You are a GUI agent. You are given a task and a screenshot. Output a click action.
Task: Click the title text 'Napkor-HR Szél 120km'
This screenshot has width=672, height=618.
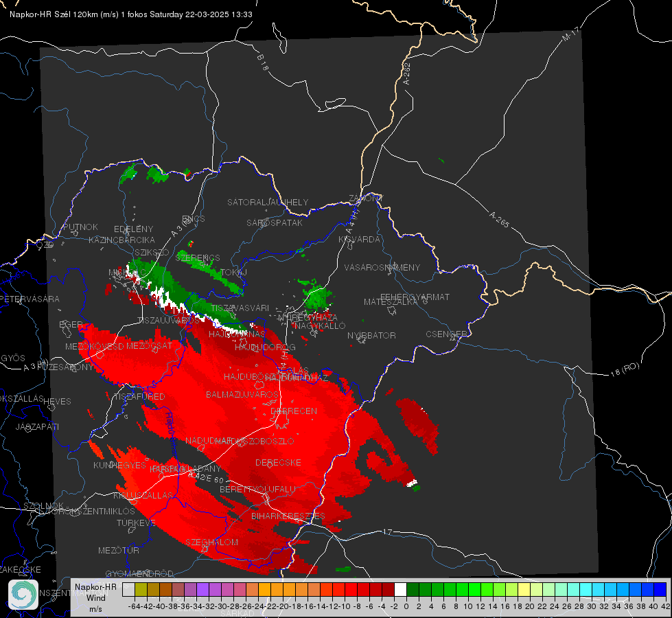54,14
